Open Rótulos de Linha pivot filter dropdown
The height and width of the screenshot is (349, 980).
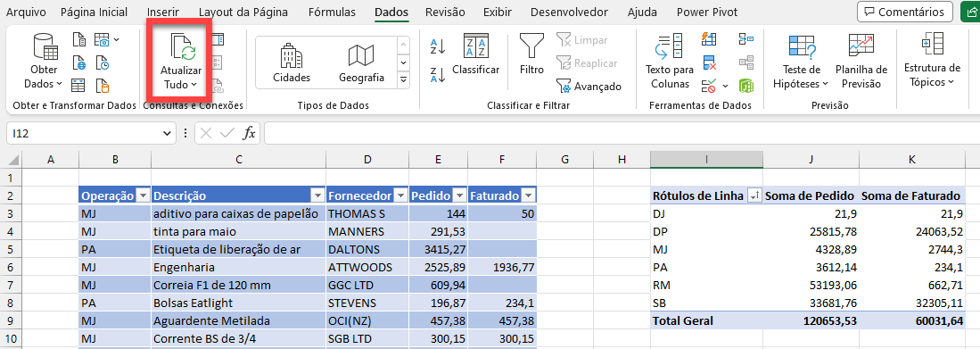754,195
